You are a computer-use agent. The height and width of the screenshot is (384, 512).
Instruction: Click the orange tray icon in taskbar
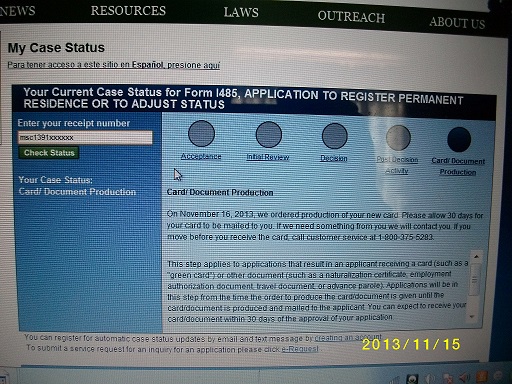tap(482, 376)
